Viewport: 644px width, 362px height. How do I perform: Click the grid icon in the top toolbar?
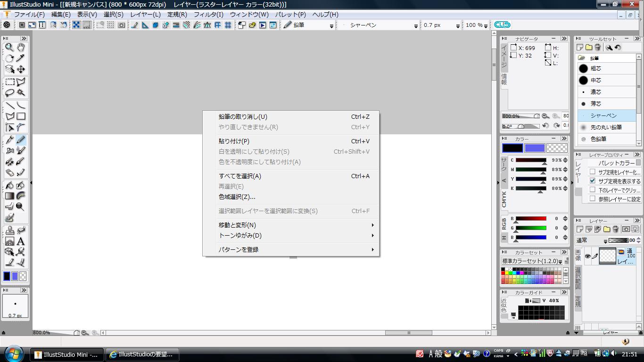(x=228, y=25)
